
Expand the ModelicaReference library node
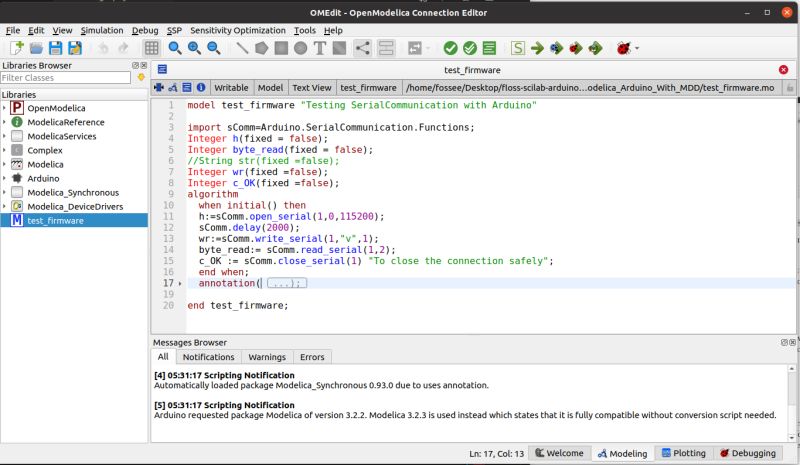click(4, 122)
